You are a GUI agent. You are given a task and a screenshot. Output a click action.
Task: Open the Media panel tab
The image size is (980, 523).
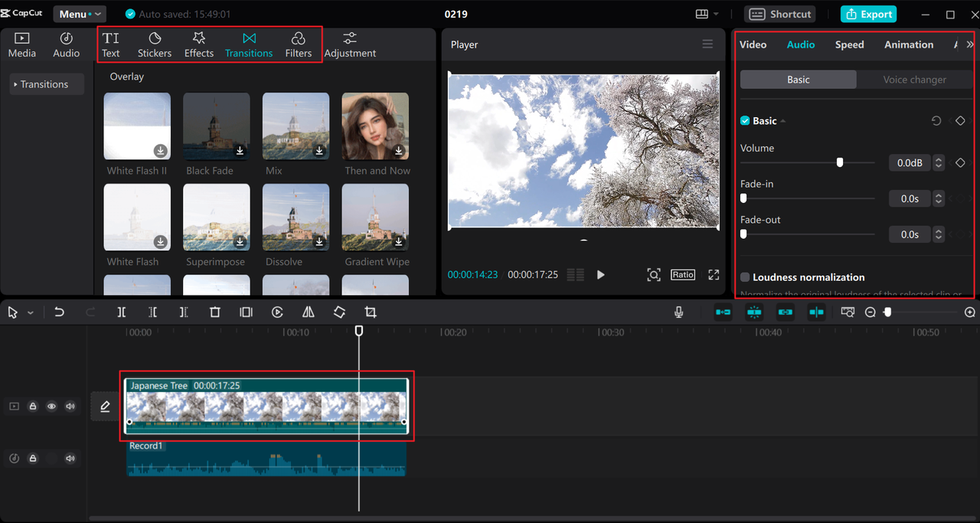point(21,45)
